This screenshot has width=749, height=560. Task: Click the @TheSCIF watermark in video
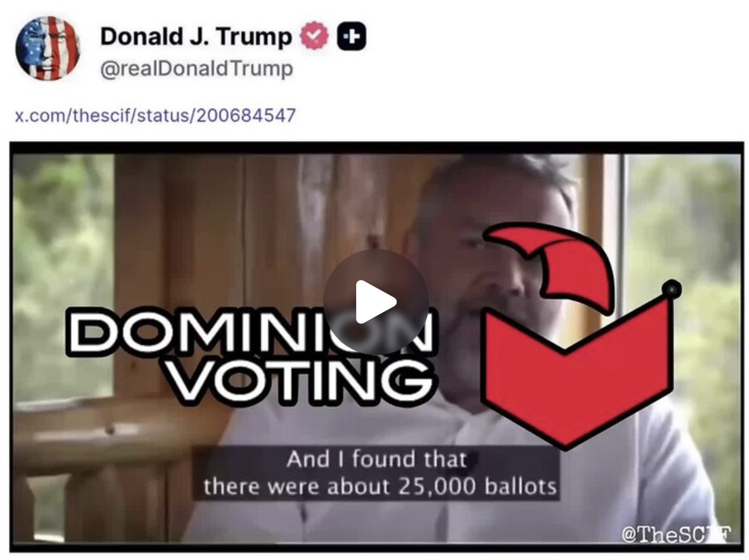coord(677,534)
